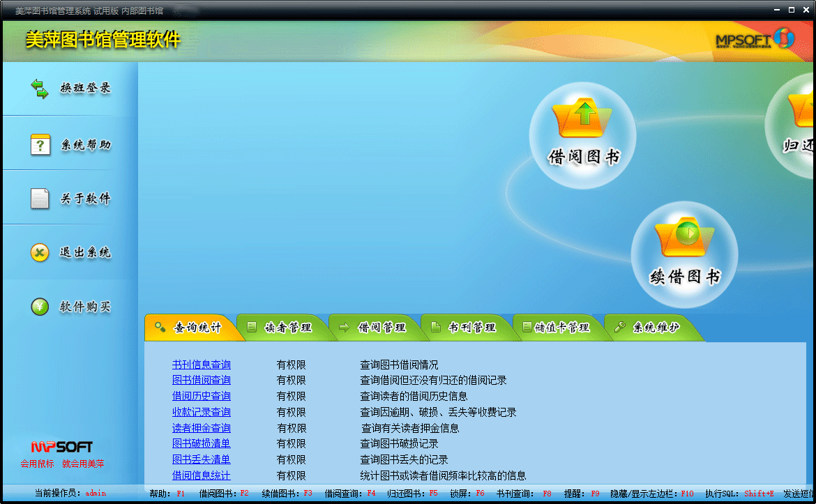Click description 查询读者的借阅历史信息

tap(414, 397)
